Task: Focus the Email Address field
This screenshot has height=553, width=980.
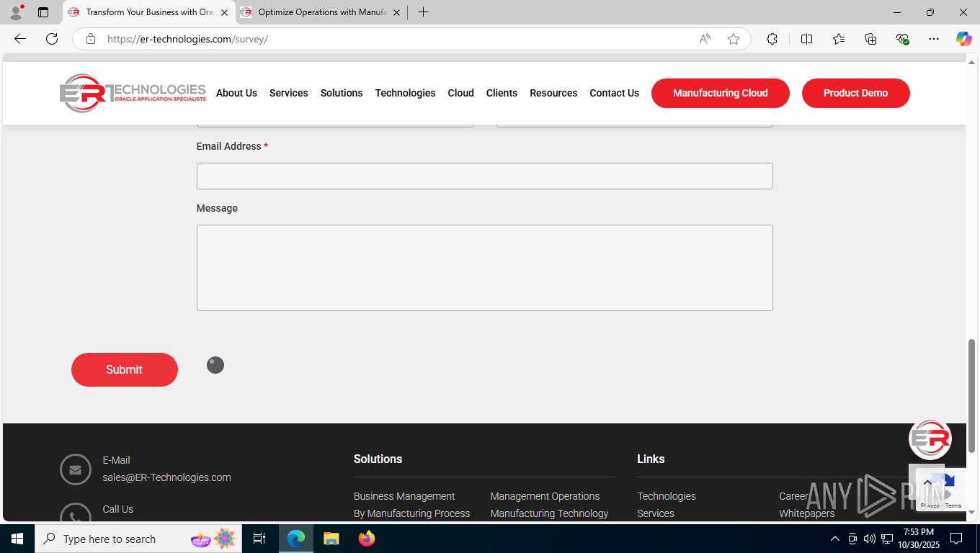Action: point(485,176)
